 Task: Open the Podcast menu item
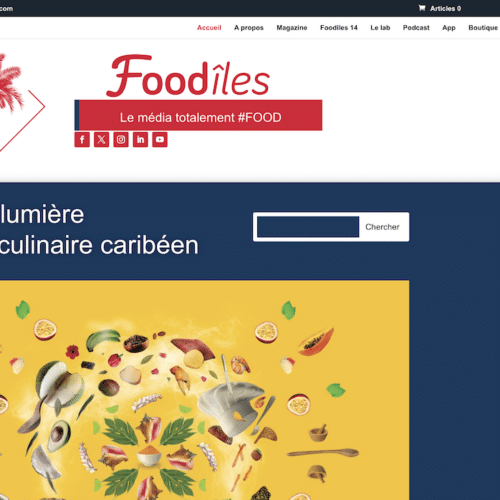tap(416, 28)
